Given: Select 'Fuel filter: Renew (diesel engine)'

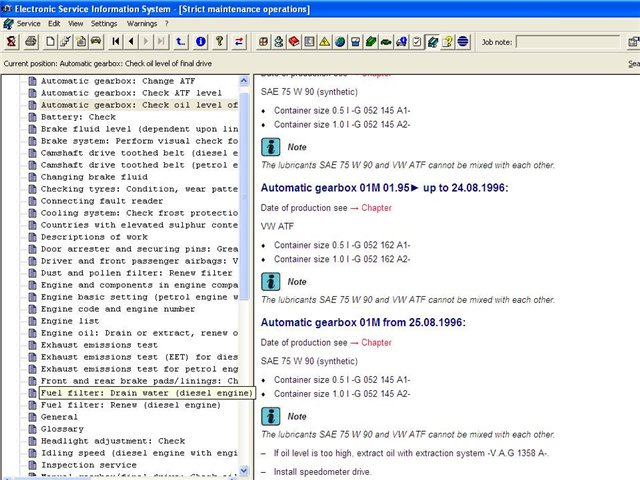Looking at the screenshot, I should pos(131,405).
